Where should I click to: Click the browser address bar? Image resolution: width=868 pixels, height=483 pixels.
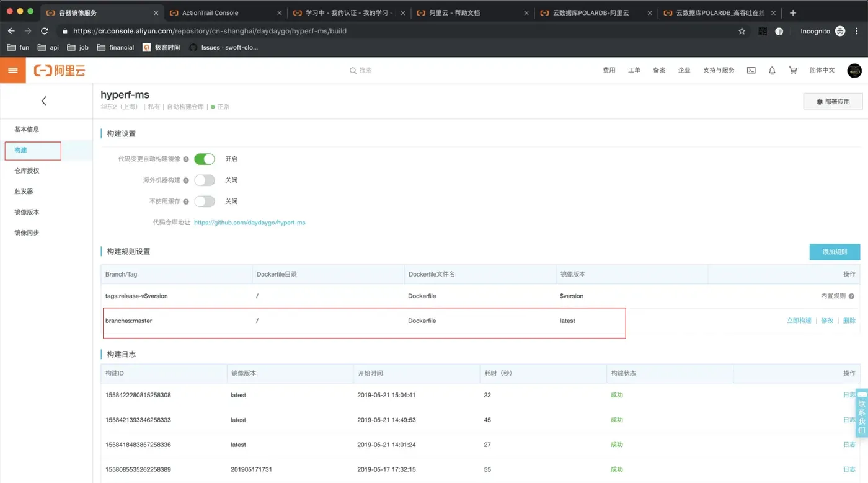click(x=397, y=31)
